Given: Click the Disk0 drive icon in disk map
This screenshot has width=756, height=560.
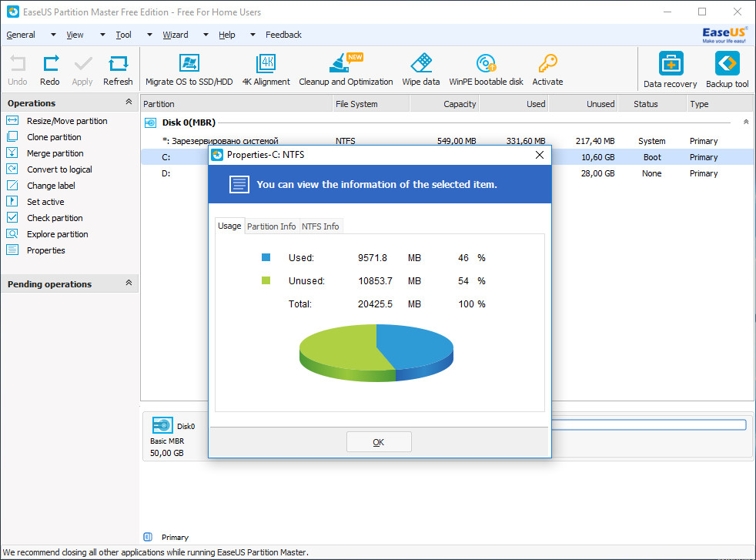Looking at the screenshot, I should point(162,425).
